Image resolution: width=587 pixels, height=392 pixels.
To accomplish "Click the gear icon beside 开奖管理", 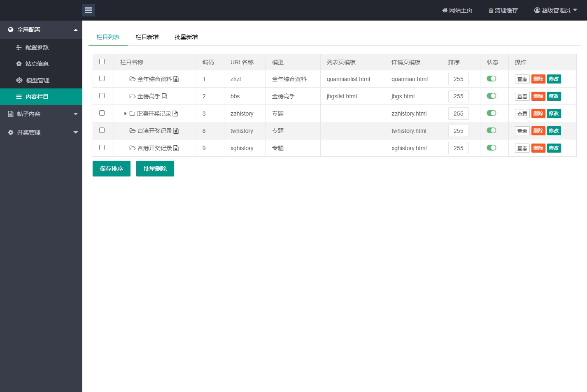I will (x=11, y=132).
